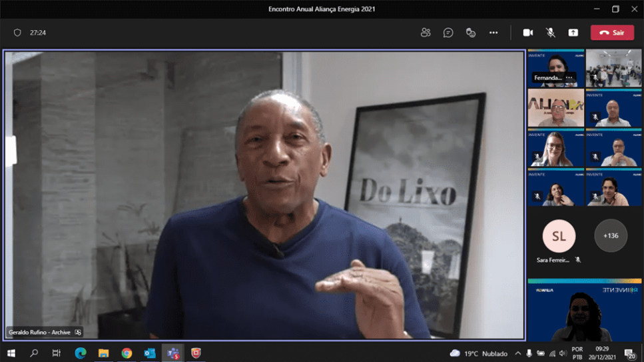
Task: Select Sara Ferreira's SL avatar
Action: 559,236
